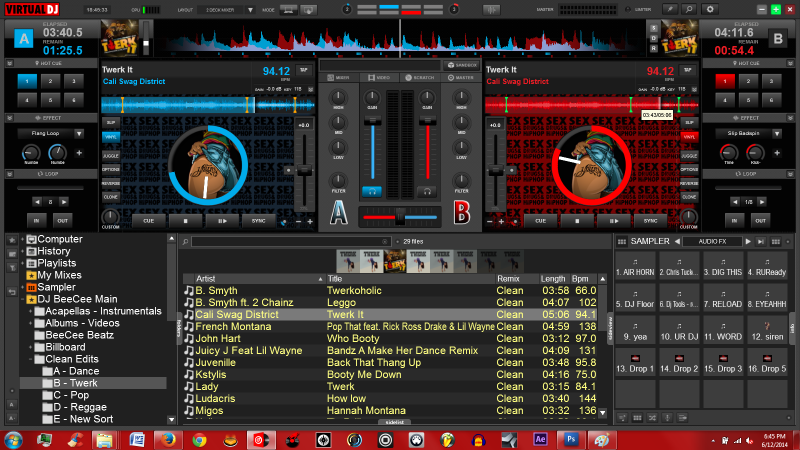
Task: Toggle VINYL mode on deck A
Action: click(x=111, y=137)
